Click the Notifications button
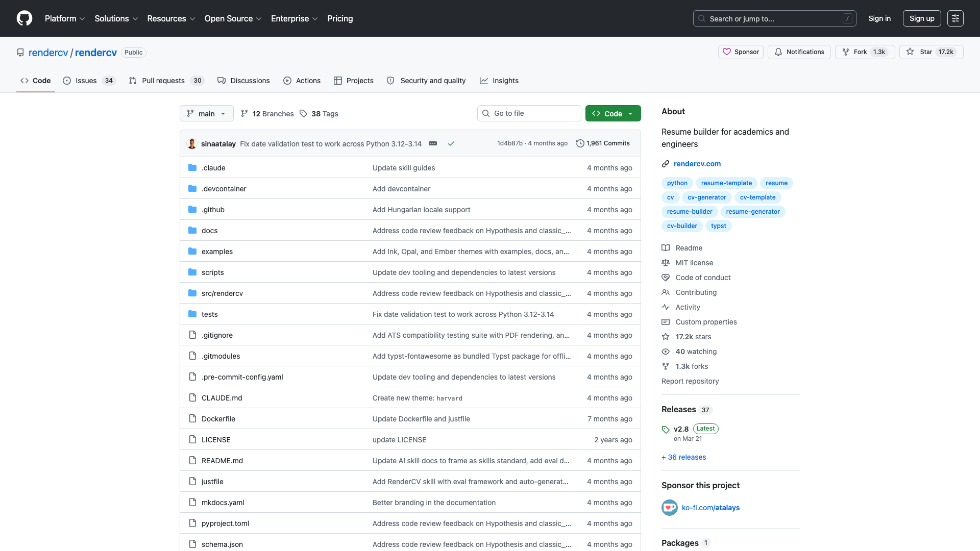980x551 pixels. pos(799,52)
